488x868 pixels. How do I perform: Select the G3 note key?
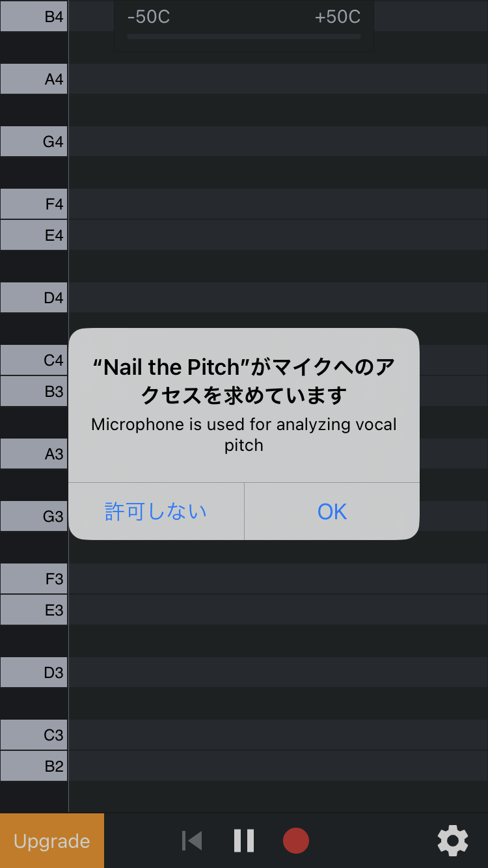point(34,516)
